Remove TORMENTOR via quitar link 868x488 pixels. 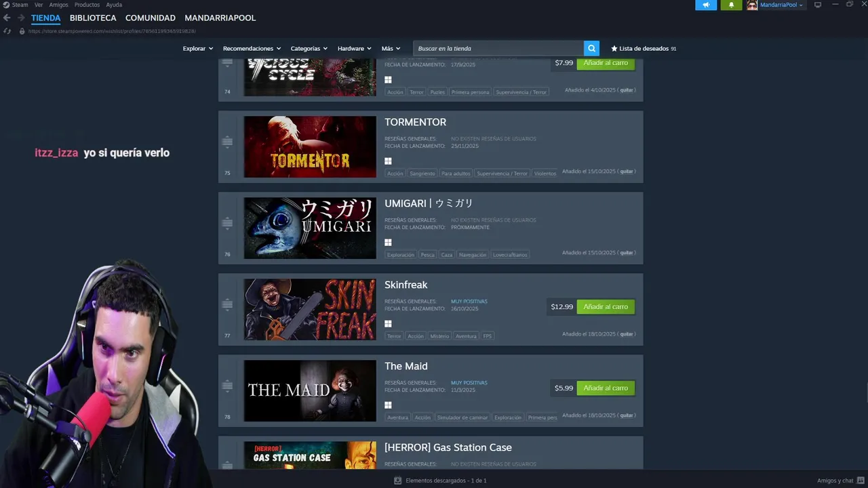[x=627, y=171]
